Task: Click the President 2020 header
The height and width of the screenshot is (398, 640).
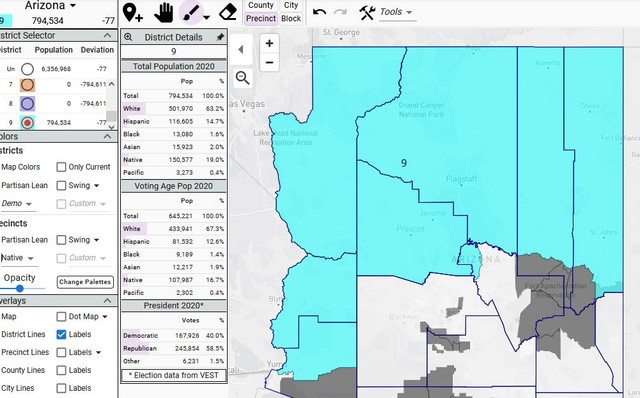Action: click(x=174, y=305)
